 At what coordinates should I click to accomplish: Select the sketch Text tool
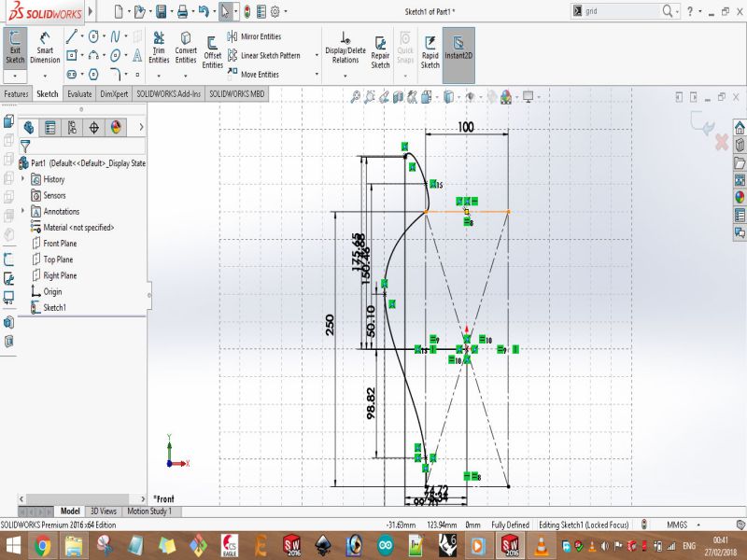pyautogui.click(x=137, y=56)
